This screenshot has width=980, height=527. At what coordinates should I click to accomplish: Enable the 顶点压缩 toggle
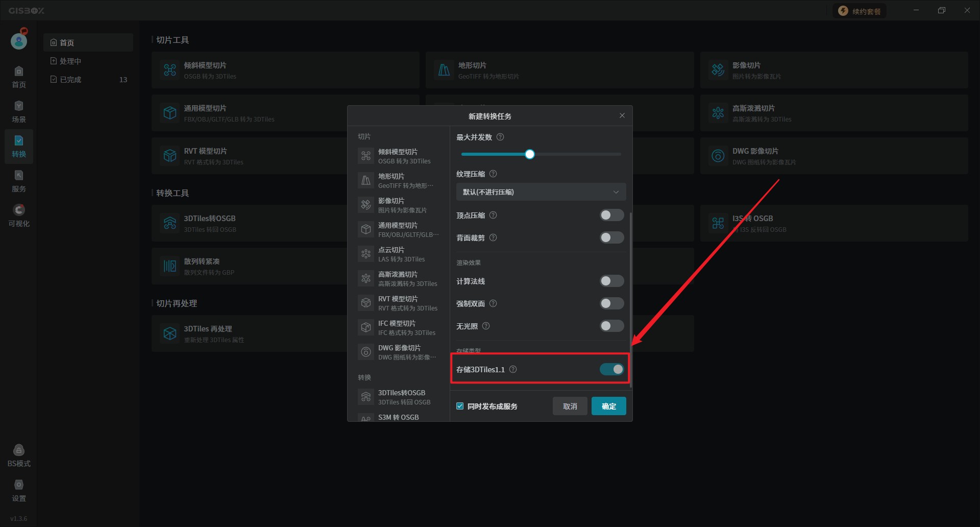click(611, 215)
